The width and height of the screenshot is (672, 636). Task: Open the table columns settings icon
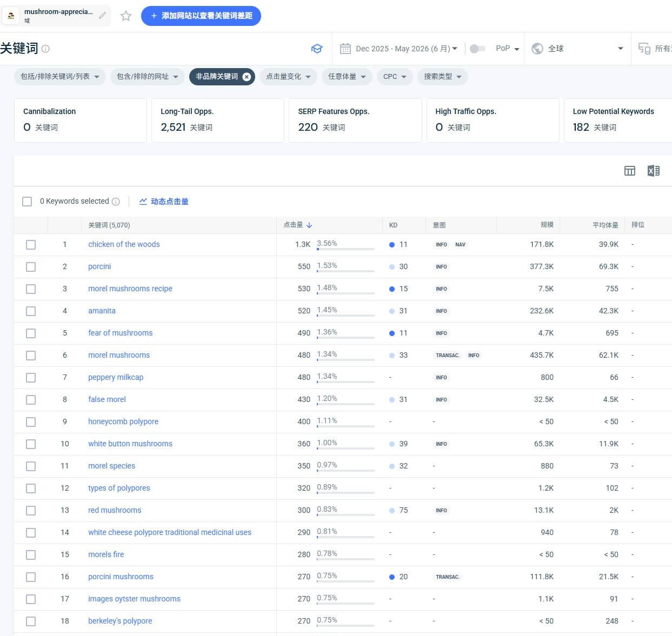point(630,171)
